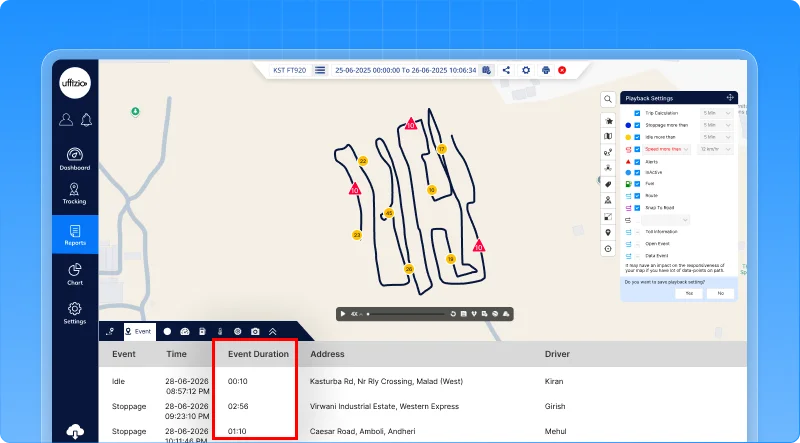
Task: Open the camera snapshots tab icon
Action: [255, 331]
